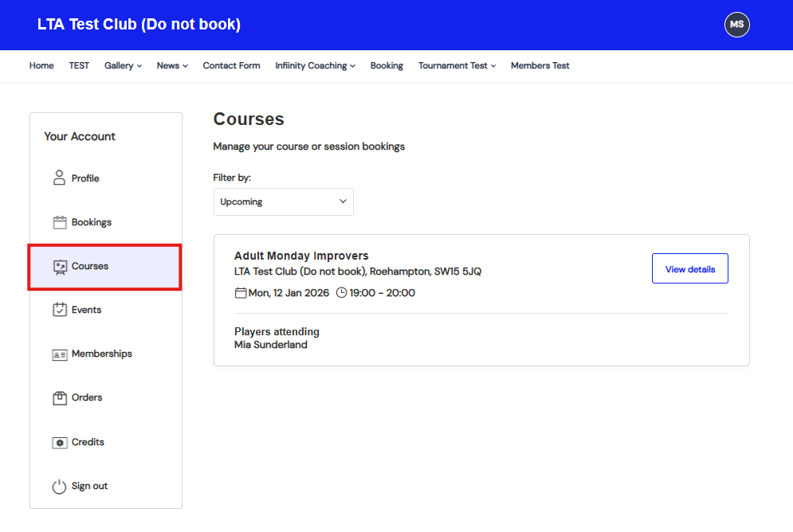Click the Courses presentation board icon

point(59,266)
